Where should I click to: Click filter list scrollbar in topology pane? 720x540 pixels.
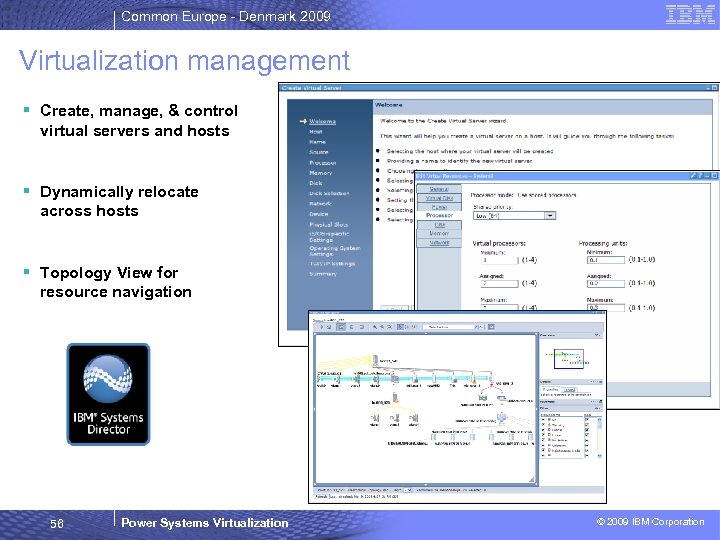(599, 437)
